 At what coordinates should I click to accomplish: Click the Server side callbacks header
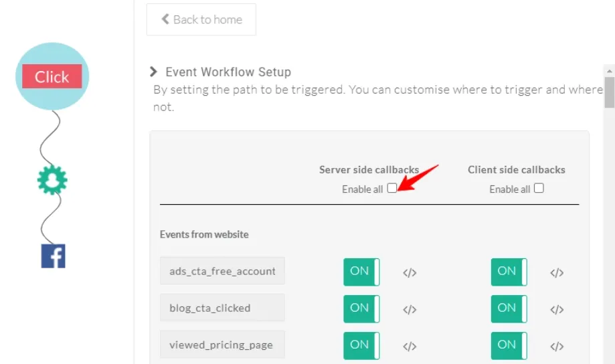click(x=369, y=170)
